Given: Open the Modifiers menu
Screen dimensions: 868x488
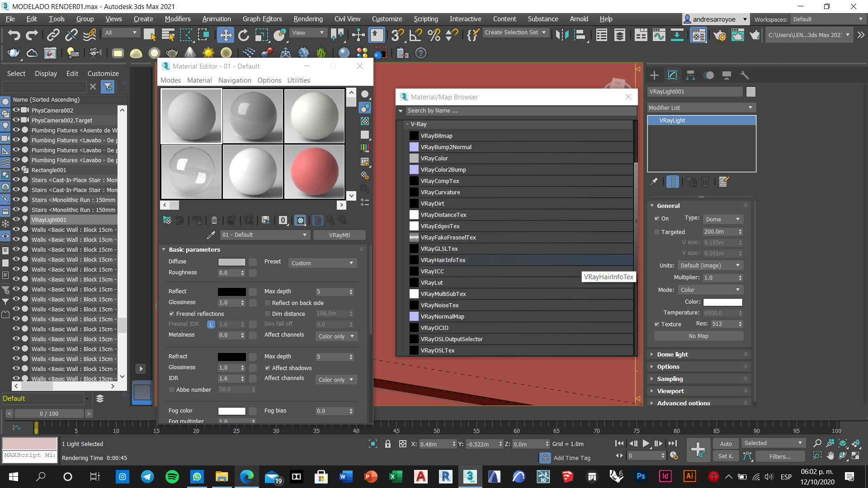Looking at the screenshot, I should [177, 19].
